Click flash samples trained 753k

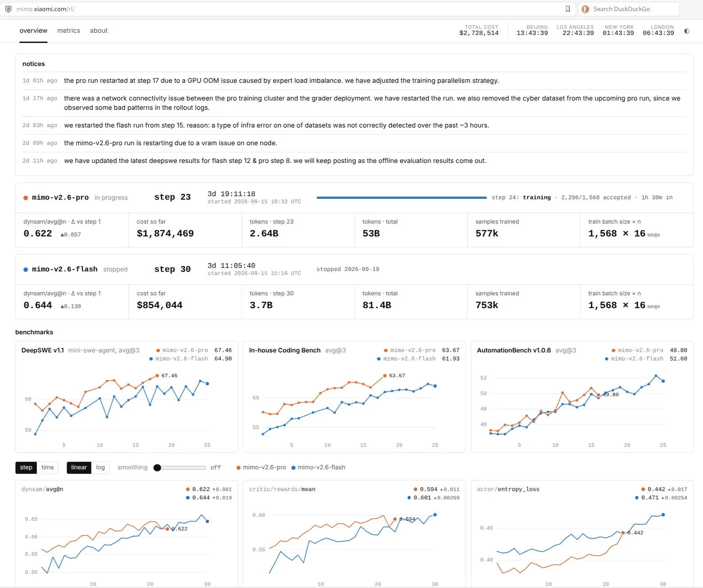(x=487, y=305)
